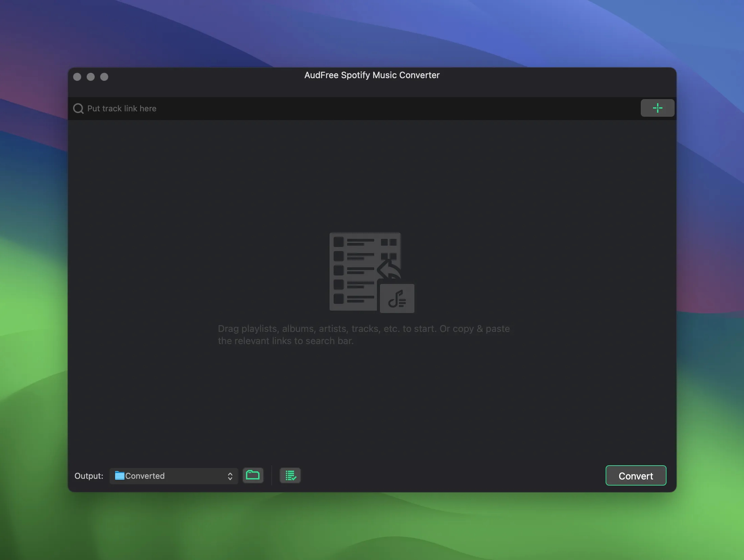This screenshot has height=560, width=744.
Task: Click the up-down stepper arrows on Converted selector
Action: point(230,476)
